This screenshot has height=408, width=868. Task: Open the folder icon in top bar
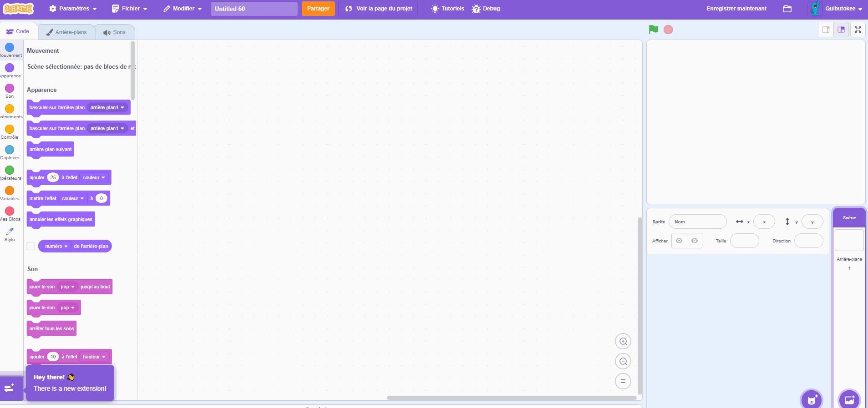(x=787, y=9)
